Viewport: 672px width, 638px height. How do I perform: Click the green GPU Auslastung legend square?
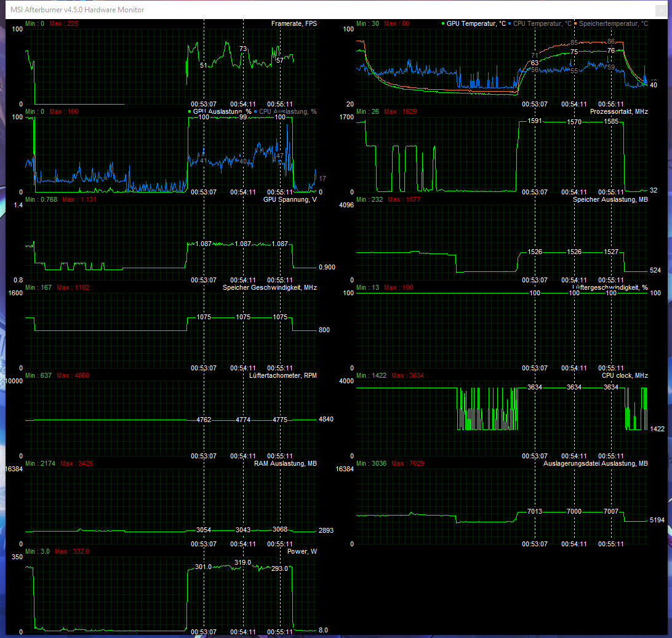tap(190, 111)
